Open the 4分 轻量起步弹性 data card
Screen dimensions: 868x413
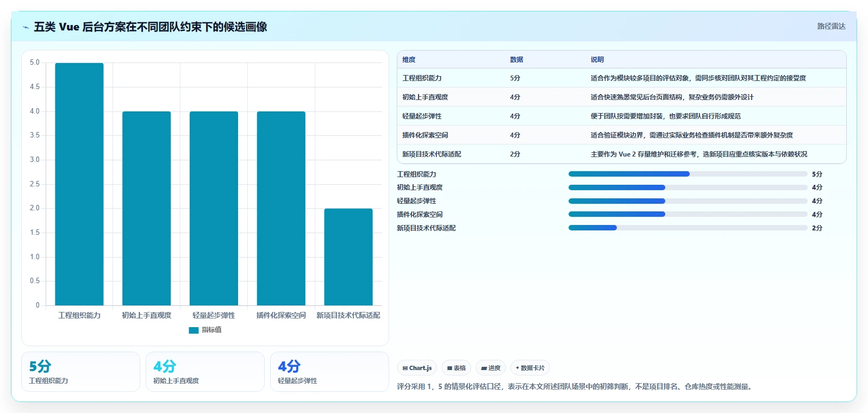click(x=329, y=372)
